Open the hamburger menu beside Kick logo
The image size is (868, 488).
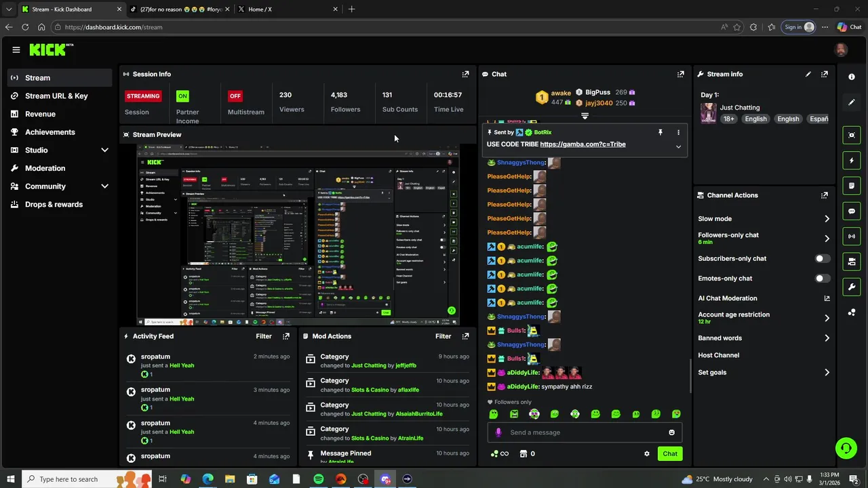pyautogui.click(x=16, y=49)
